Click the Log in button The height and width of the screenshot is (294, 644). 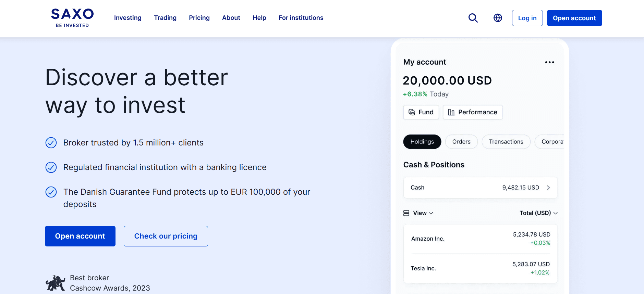[x=527, y=18]
